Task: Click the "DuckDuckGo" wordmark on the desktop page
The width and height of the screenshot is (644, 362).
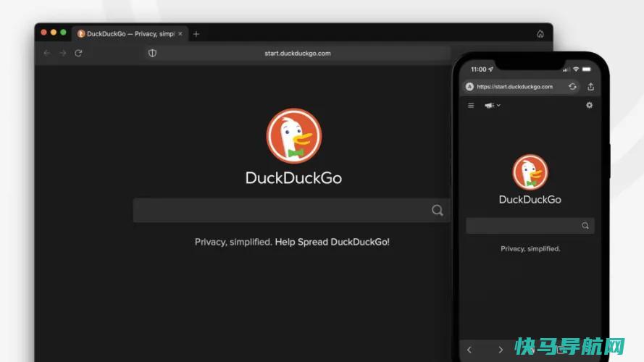Action: [293, 178]
